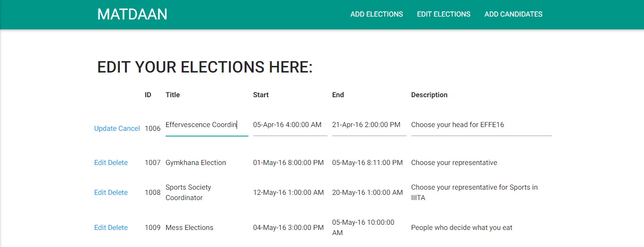Click the Title column header
This screenshot has width=644, height=247.
pos(173,95)
